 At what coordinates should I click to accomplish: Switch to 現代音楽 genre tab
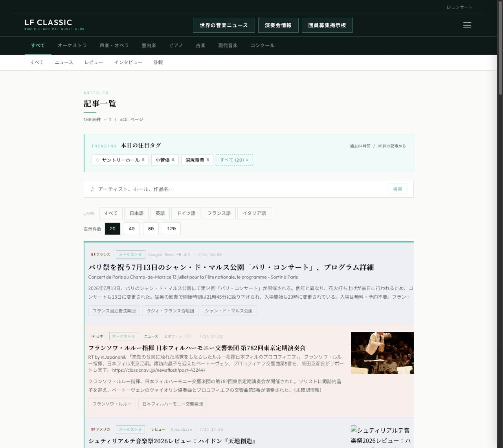coord(228,46)
